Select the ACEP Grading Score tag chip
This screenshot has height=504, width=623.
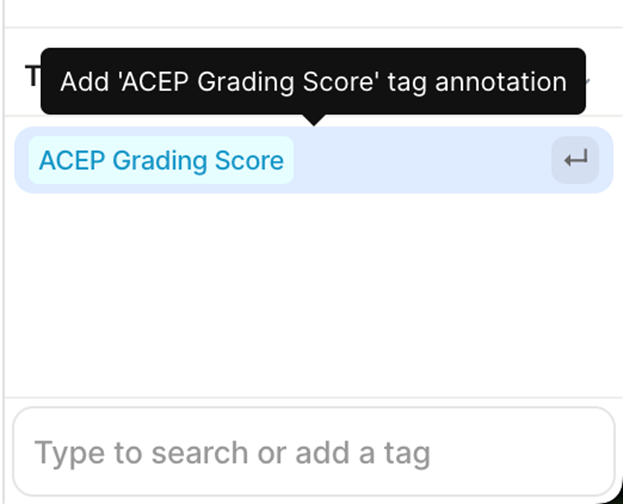pyautogui.click(x=161, y=160)
